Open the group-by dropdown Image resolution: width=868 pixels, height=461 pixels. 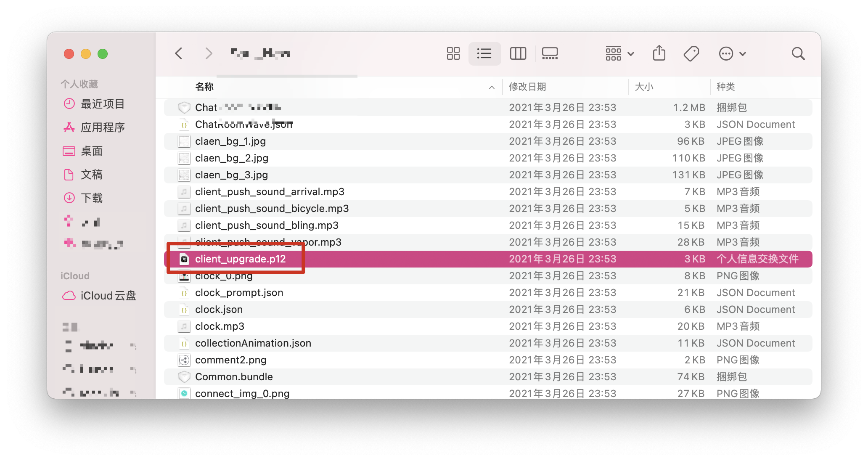tap(619, 53)
